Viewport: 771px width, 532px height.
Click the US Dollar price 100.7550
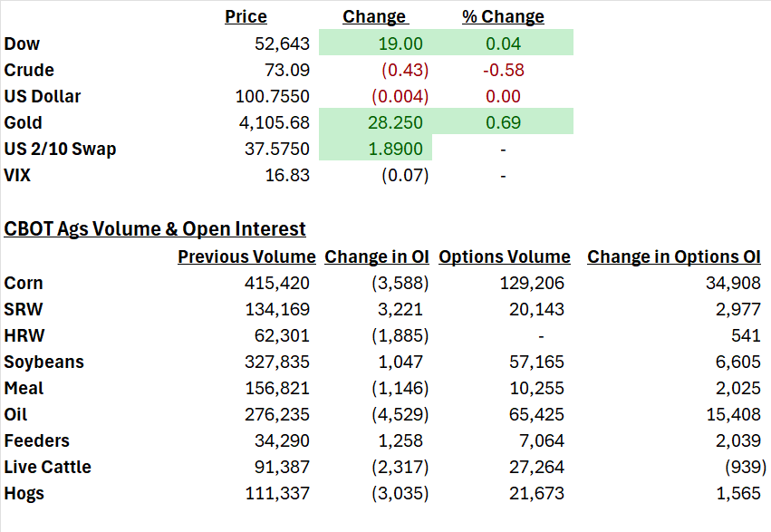pos(273,96)
